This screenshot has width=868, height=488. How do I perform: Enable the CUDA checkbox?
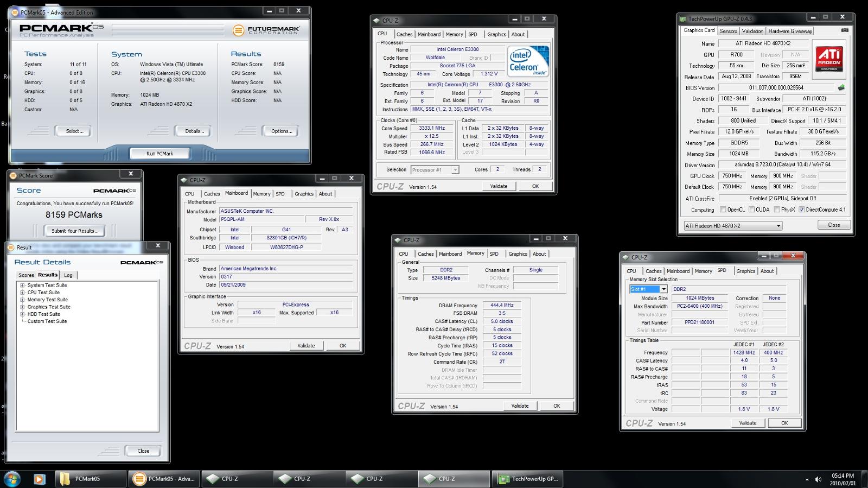[x=751, y=210]
